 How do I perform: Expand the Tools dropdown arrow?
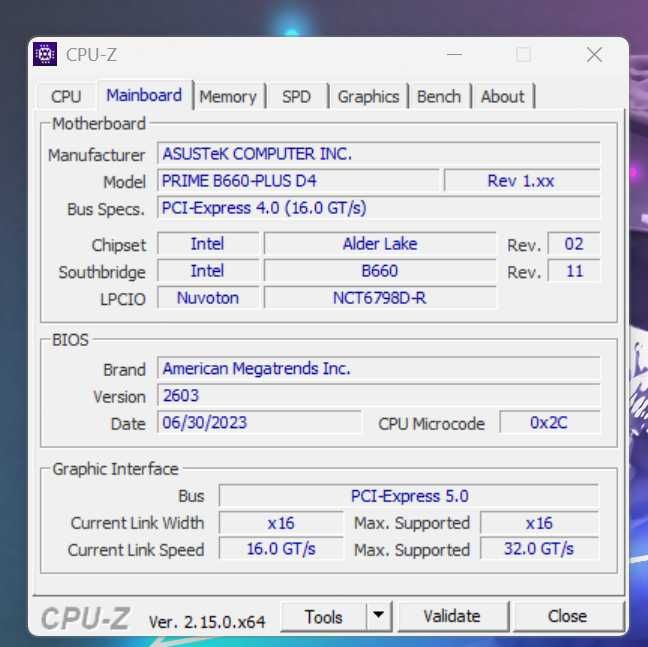pos(378,617)
